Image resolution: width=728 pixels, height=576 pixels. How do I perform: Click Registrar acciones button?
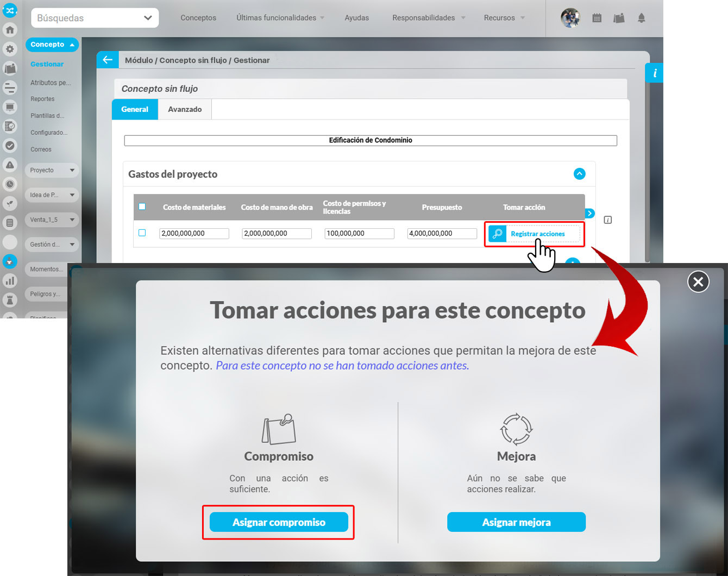click(x=534, y=234)
